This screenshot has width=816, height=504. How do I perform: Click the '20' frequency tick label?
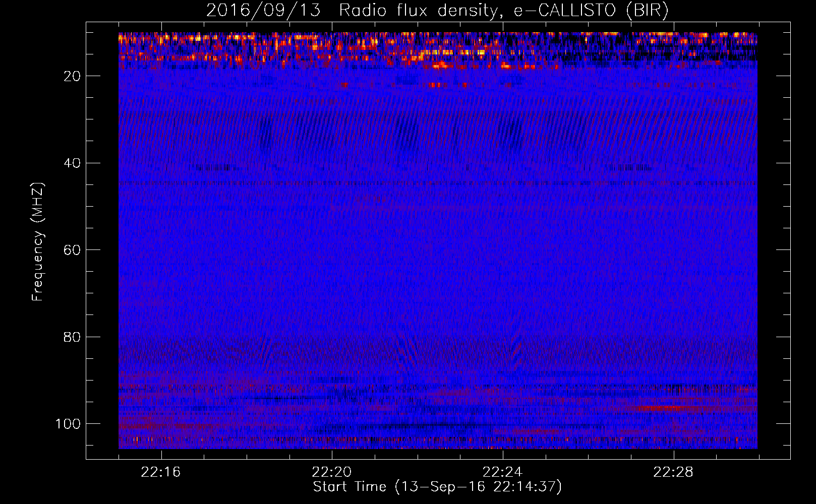pyautogui.click(x=73, y=76)
